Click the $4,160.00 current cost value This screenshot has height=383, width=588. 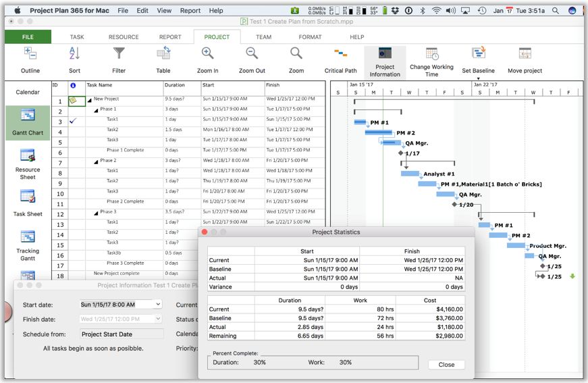(449, 309)
